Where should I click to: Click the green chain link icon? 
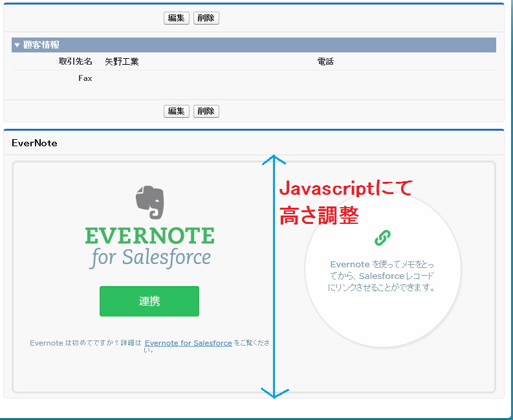pyautogui.click(x=382, y=238)
